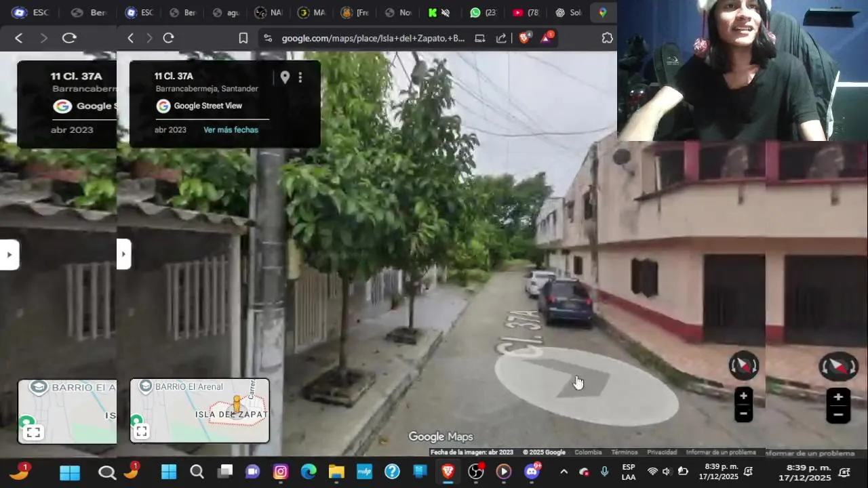Open Wi-Fi network settings in tray
The image size is (868, 488).
pos(652,472)
